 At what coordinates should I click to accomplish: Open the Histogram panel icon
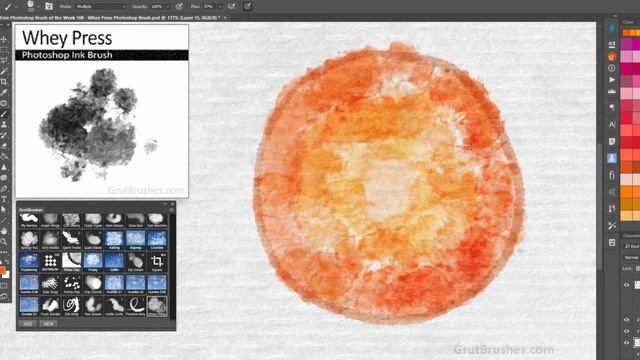[611, 91]
